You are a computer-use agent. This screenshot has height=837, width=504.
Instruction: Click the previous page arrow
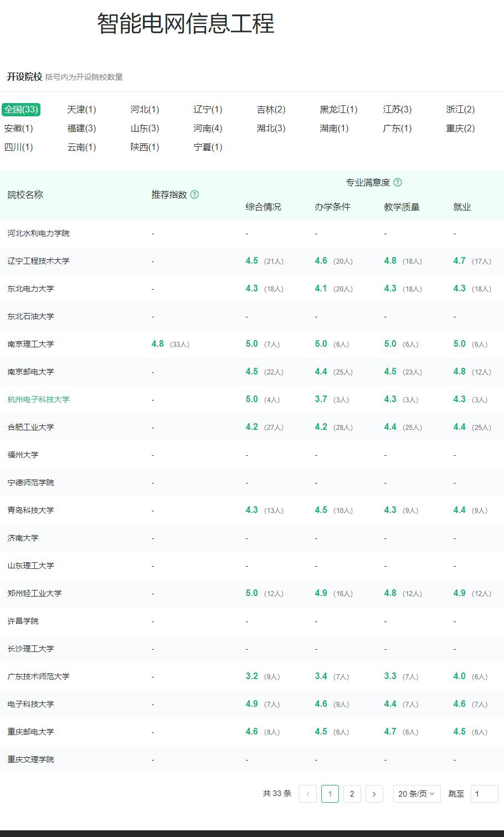click(308, 793)
